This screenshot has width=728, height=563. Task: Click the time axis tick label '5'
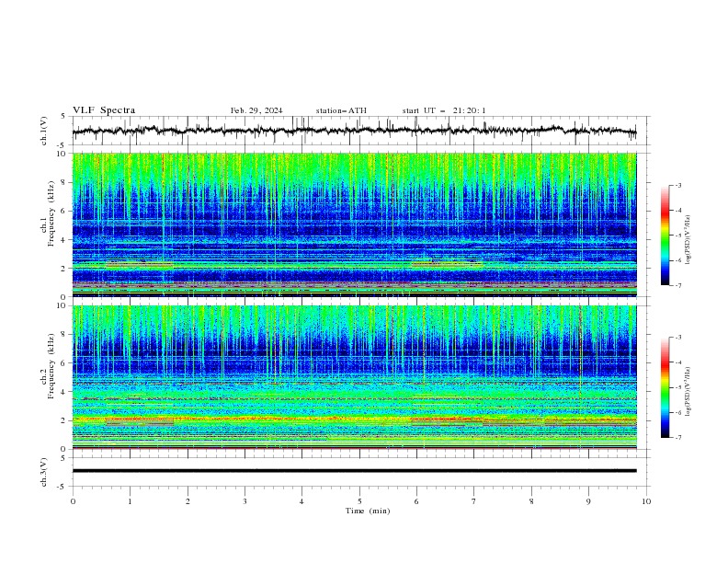pos(359,501)
